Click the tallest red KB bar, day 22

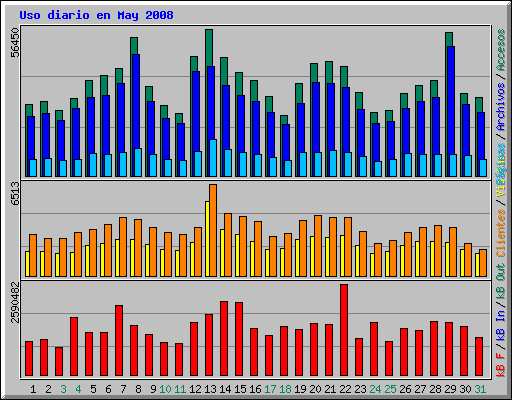tap(344, 330)
